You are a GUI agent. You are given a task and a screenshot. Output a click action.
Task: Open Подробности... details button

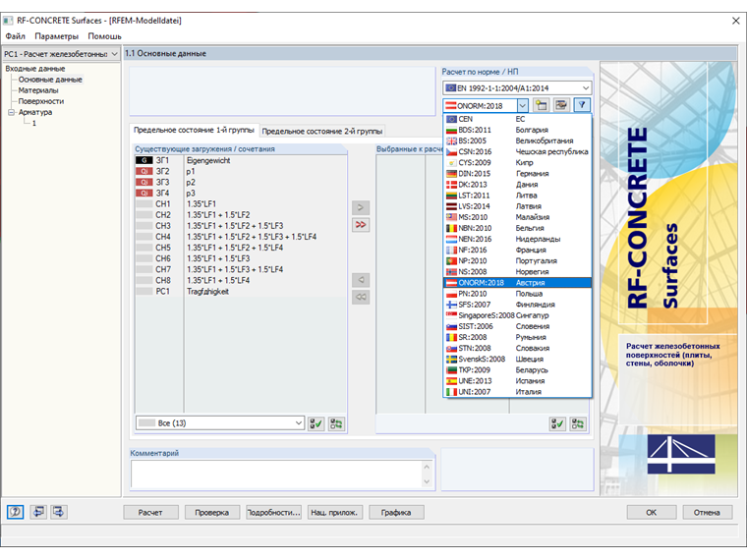[x=273, y=513]
